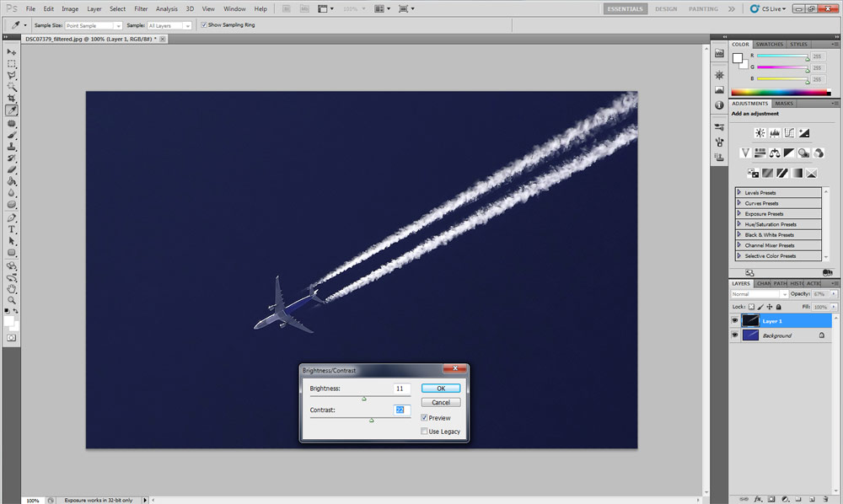
Task: Select the Brush tool
Action: pyautogui.click(x=11, y=135)
